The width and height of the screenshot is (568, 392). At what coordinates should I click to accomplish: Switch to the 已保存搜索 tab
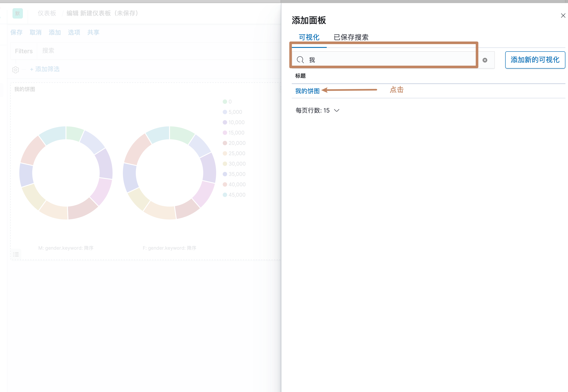(351, 37)
